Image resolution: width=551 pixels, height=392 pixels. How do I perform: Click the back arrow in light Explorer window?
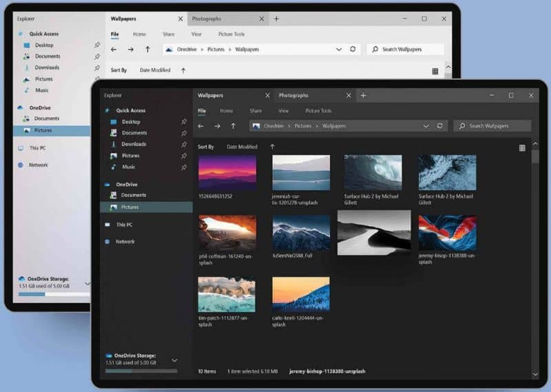pos(114,50)
